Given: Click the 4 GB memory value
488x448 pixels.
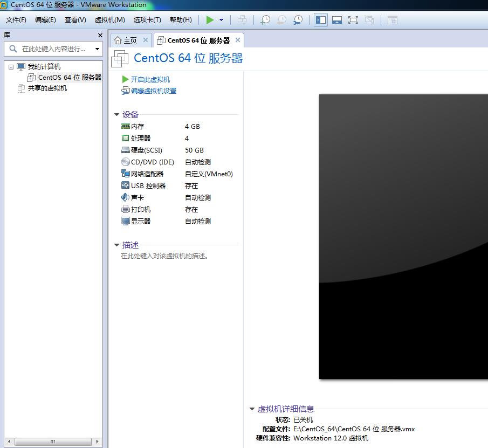Looking at the screenshot, I should click(x=193, y=126).
